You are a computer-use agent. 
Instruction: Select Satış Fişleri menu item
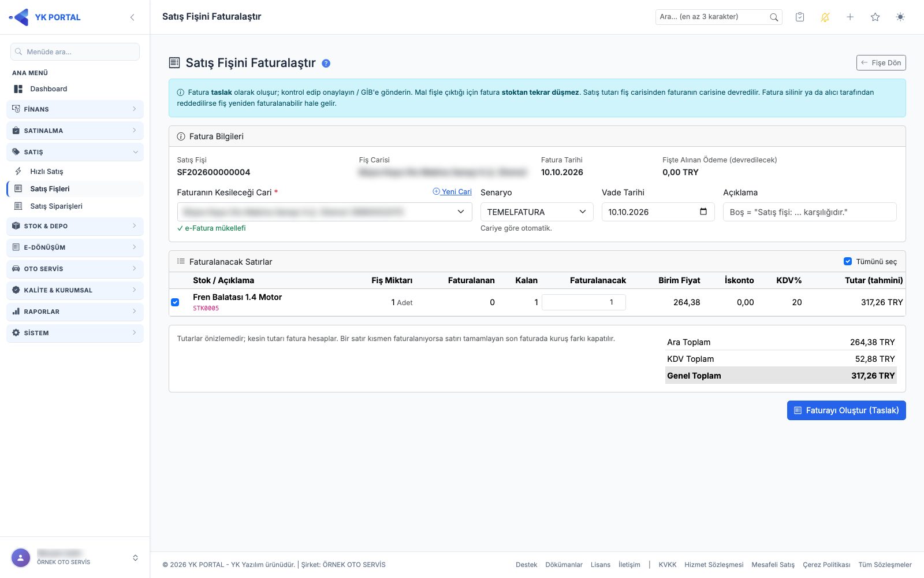75,189
